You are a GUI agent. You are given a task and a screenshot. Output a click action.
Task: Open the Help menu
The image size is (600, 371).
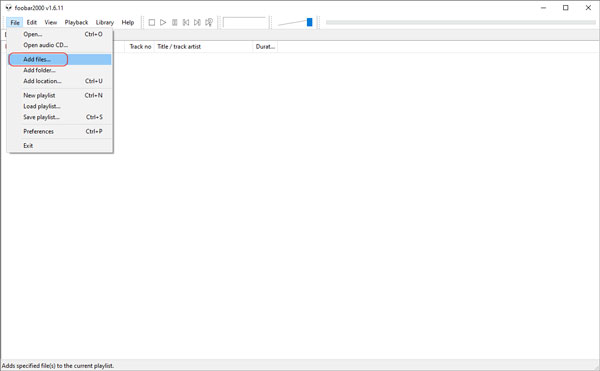[x=128, y=23]
